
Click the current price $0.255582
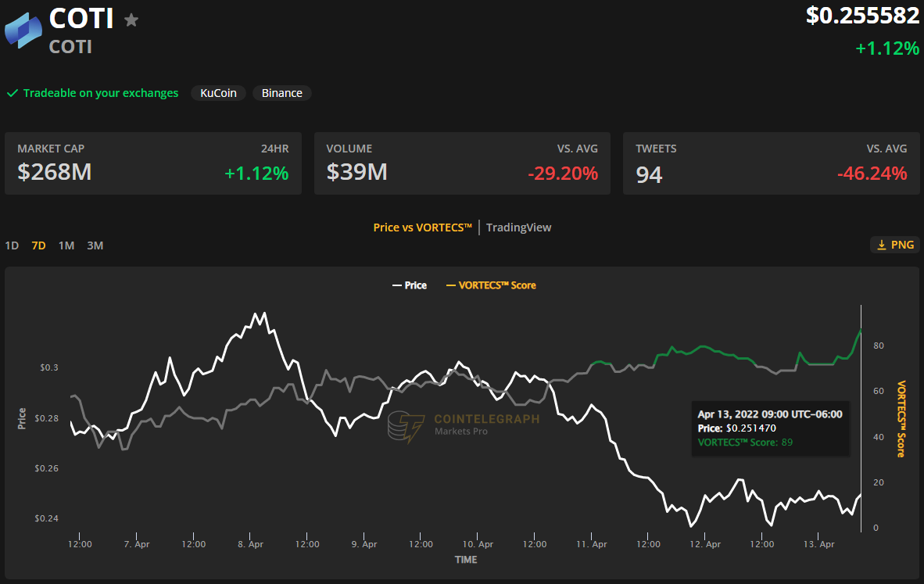862,16
